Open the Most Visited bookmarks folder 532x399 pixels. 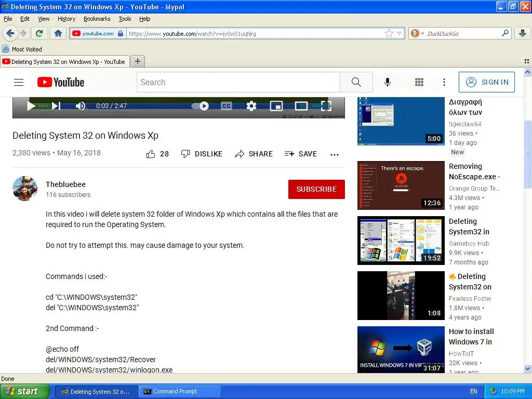(22, 49)
